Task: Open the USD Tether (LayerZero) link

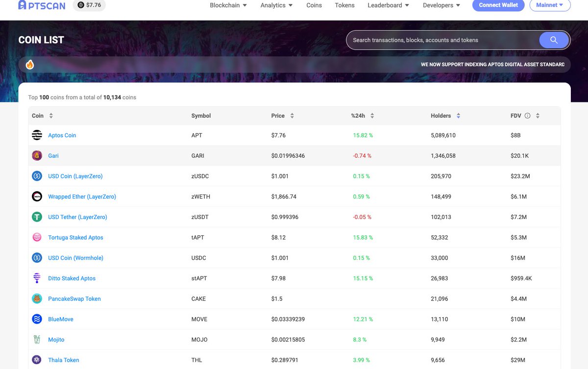Action: pyautogui.click(x=77, y=217)
